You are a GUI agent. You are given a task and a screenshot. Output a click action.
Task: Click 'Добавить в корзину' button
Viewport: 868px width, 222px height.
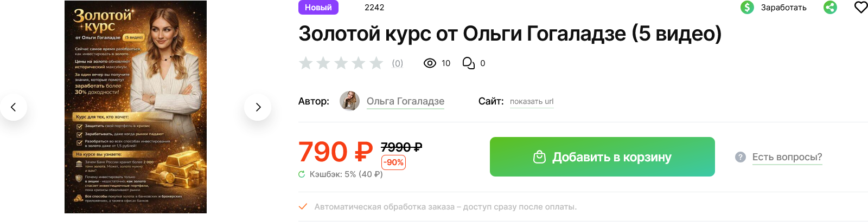coord(602,157)
